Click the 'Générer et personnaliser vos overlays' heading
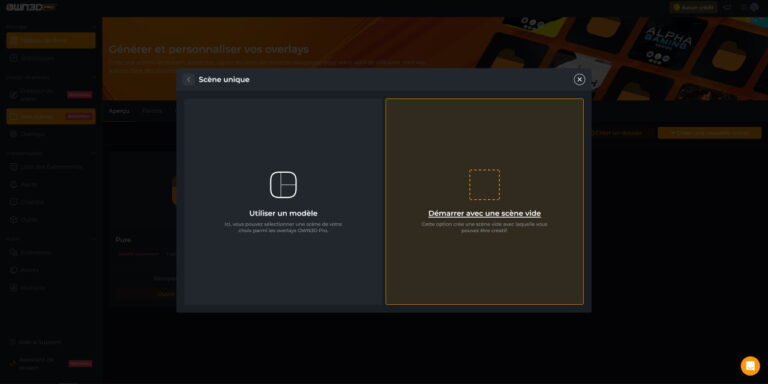 coord(209,49)
